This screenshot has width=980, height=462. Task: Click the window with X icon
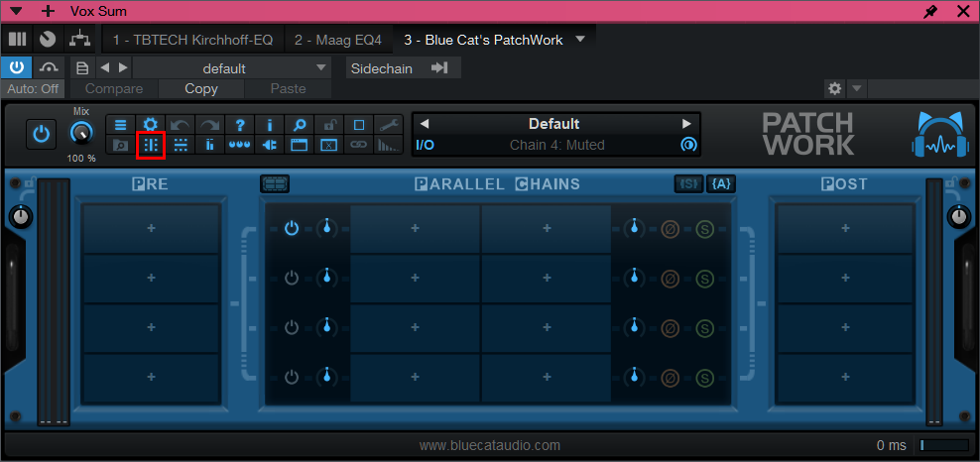[x=329, y=145]
